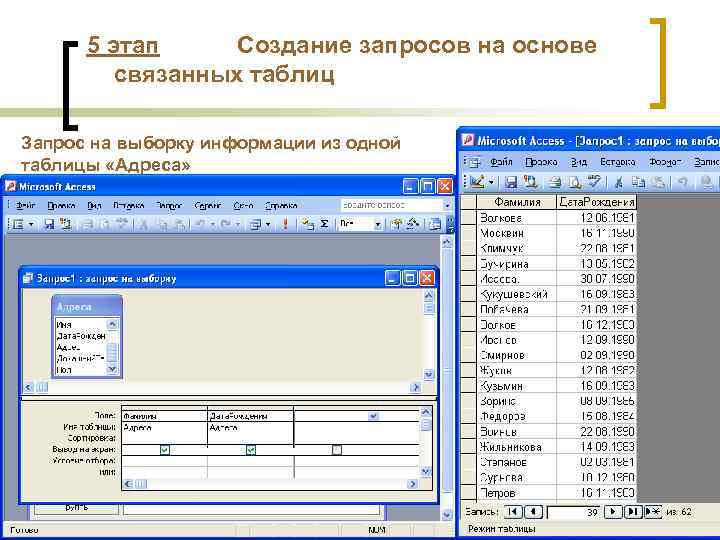Check the display checkbox in the empty column
The height and width of the screenshot is (540, 720).
tap(337, 450)
